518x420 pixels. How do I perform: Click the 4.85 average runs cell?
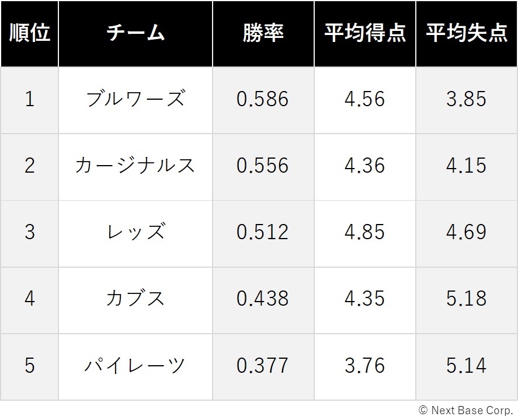coord(365,233)
